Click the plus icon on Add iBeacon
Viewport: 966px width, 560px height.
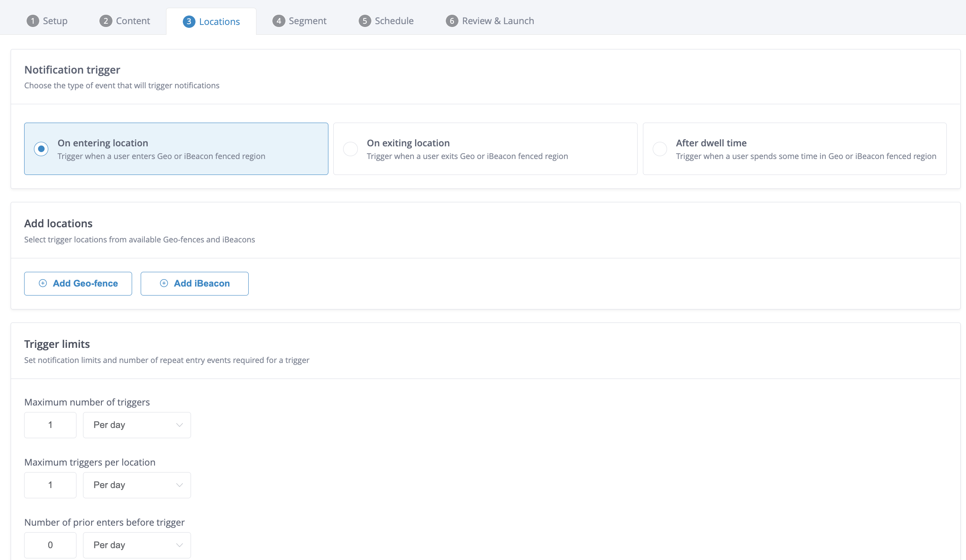click(x=164, y=283)
